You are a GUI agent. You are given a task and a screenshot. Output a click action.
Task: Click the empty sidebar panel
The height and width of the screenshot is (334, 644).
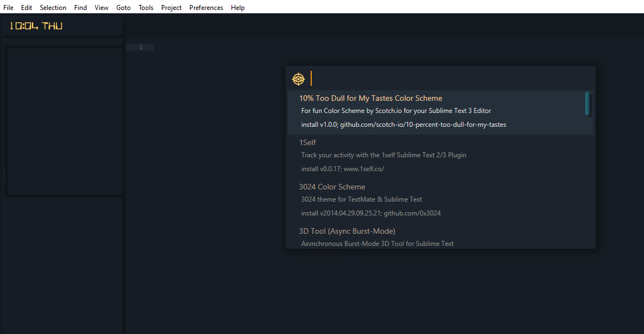pos(64,121)
